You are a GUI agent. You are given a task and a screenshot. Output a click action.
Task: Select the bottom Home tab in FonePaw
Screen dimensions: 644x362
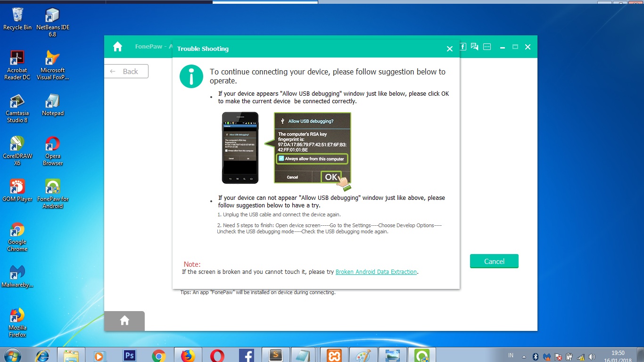click(124, 321)
